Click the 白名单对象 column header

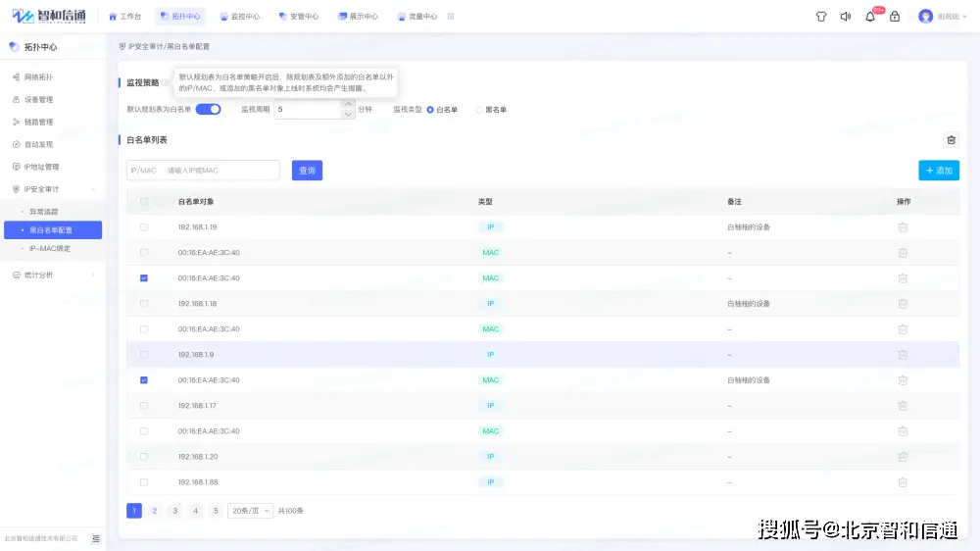click(196, 201)
